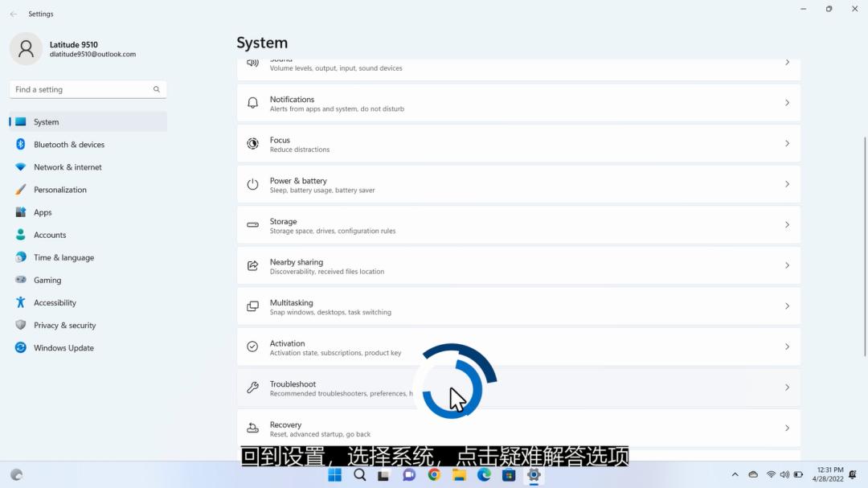Click the hidden icons chevron in system tray
The height and width of the screenshot is (488, 868).
pos(735,474)
